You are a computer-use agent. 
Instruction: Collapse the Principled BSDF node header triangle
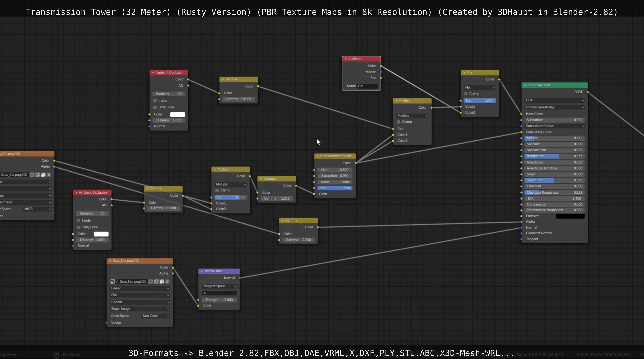tap(525, 85)
